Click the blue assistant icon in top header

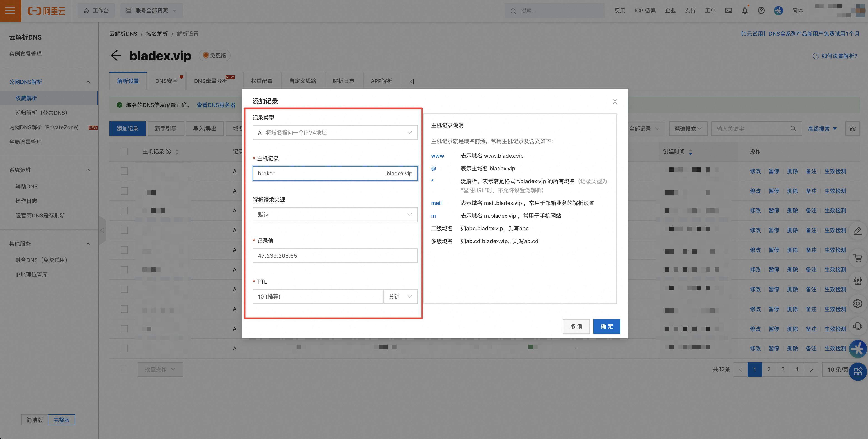[x=778, y=10]
